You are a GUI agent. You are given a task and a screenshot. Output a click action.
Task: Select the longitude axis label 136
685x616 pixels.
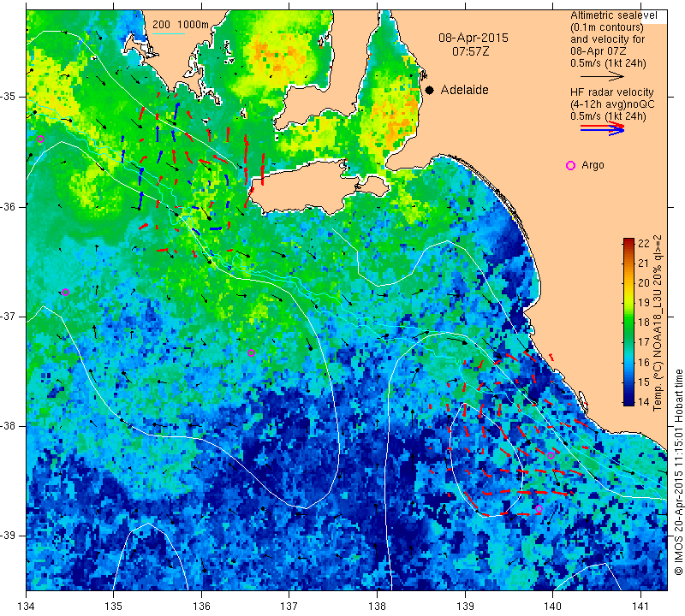(201, 607)
